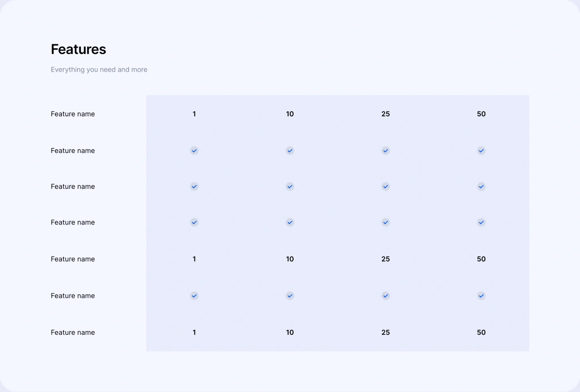Select third-row checkmark under the 1 column
The height and width of the screenshot is (392, 580).
[x=194, y=186]
